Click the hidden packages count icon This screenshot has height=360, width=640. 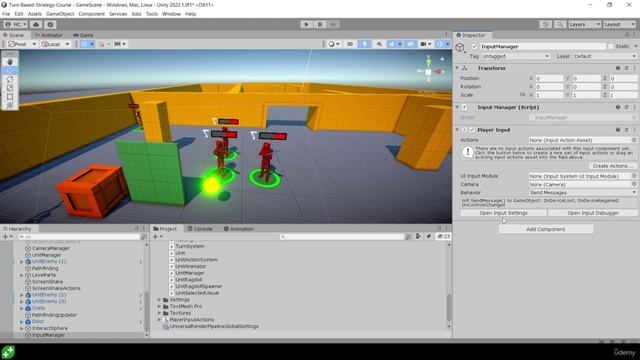(443, 237)
